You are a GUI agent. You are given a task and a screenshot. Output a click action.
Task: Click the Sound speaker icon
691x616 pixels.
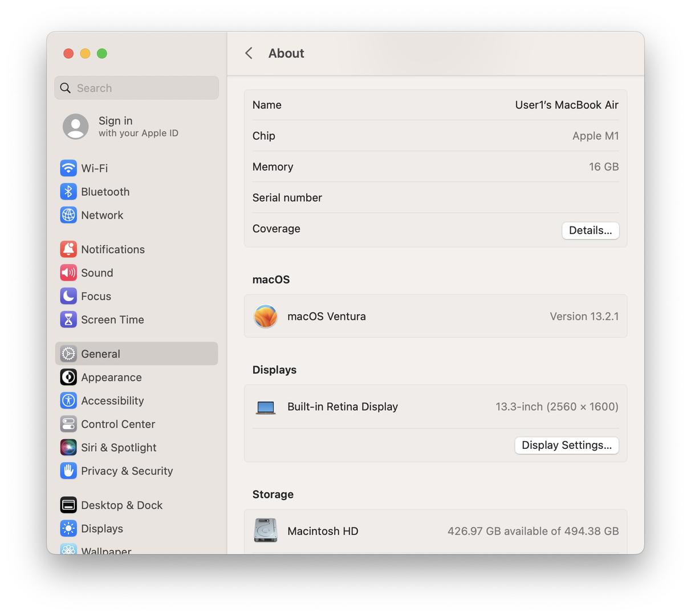point(68,273)
